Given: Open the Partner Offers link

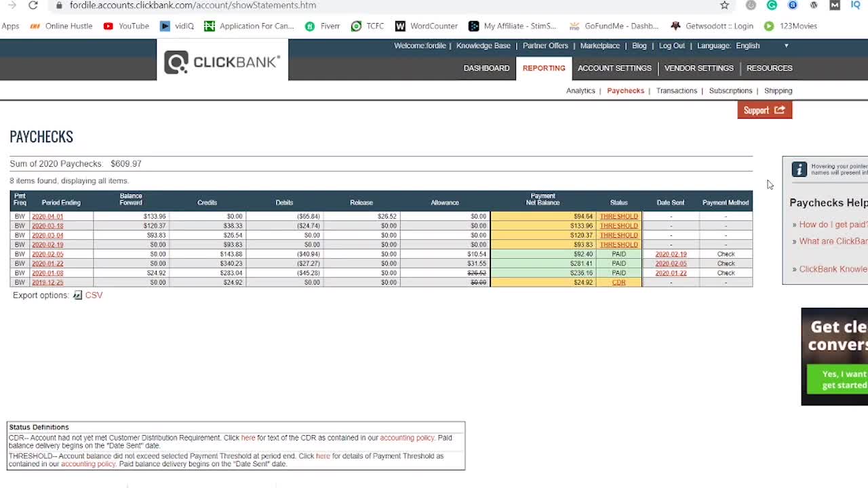Looking at the screenshot, I should (545, 46).
